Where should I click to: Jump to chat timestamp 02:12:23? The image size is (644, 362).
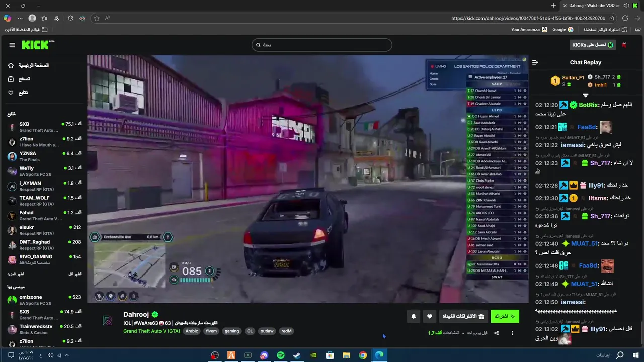(x=546, y=163)
